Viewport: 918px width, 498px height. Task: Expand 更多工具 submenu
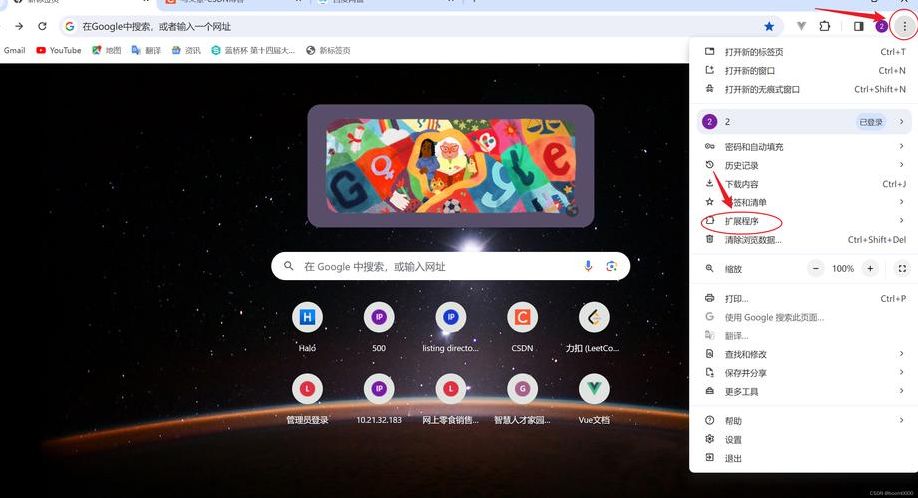point(805,391)
